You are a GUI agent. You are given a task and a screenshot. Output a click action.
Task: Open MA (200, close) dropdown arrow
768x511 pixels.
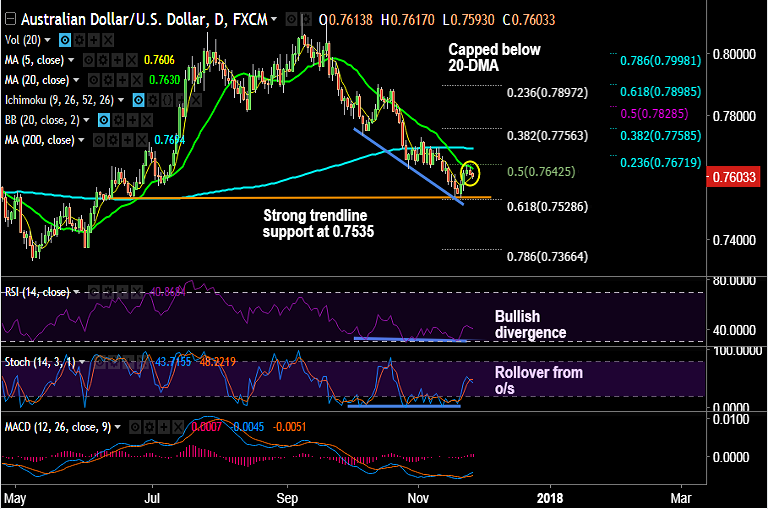point(81,141)
